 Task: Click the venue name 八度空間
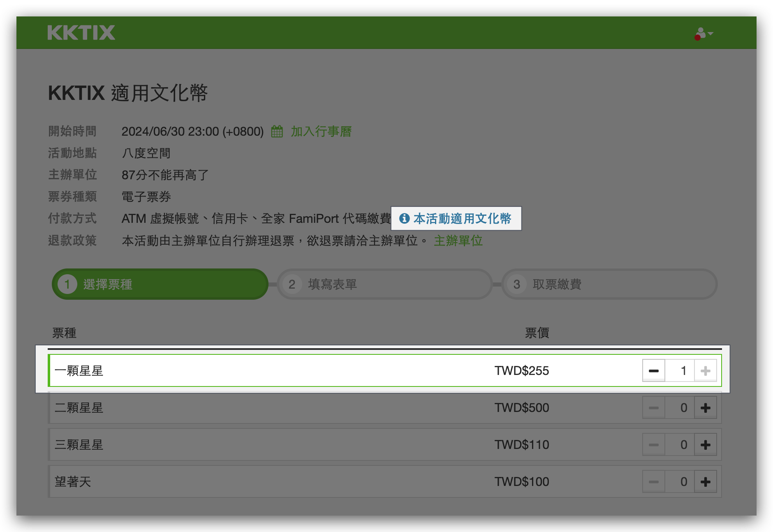click(x=146, y=153)
